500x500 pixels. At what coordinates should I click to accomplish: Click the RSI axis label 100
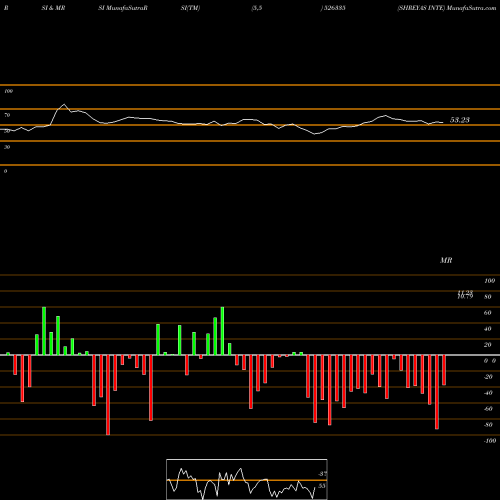(9, 91)
